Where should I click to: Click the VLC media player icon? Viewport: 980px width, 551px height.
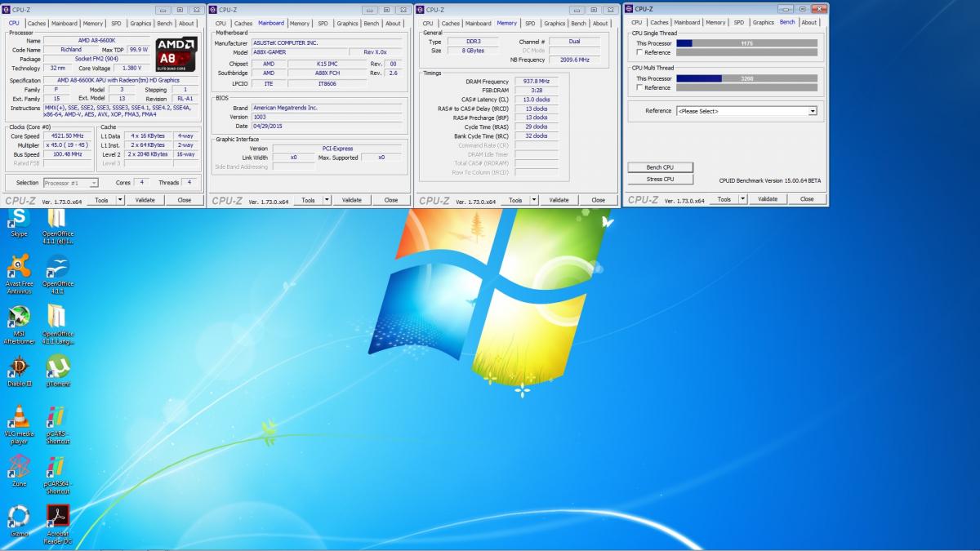pos(18,417)
